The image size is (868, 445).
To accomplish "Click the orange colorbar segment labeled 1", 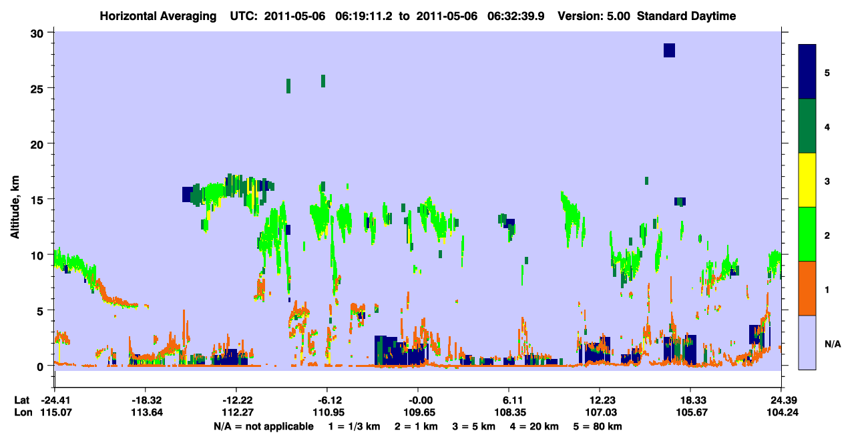I will click(x=807, y=288).
